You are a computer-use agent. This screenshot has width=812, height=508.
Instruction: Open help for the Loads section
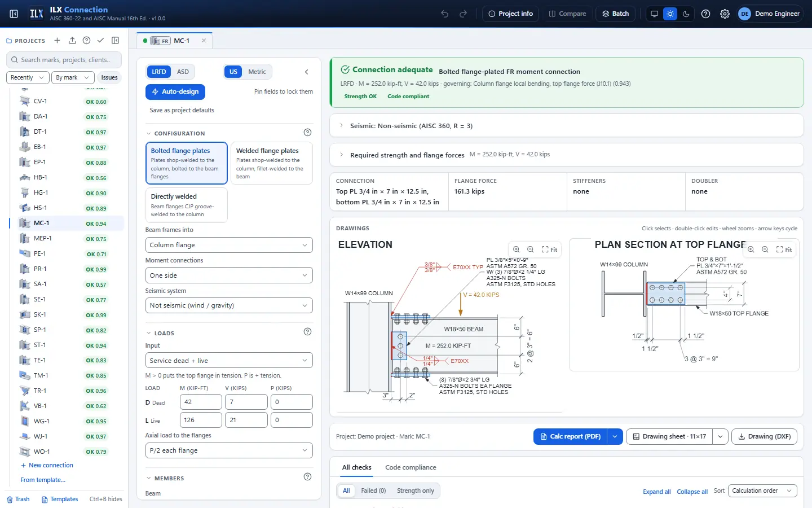(x=307, y=332)
